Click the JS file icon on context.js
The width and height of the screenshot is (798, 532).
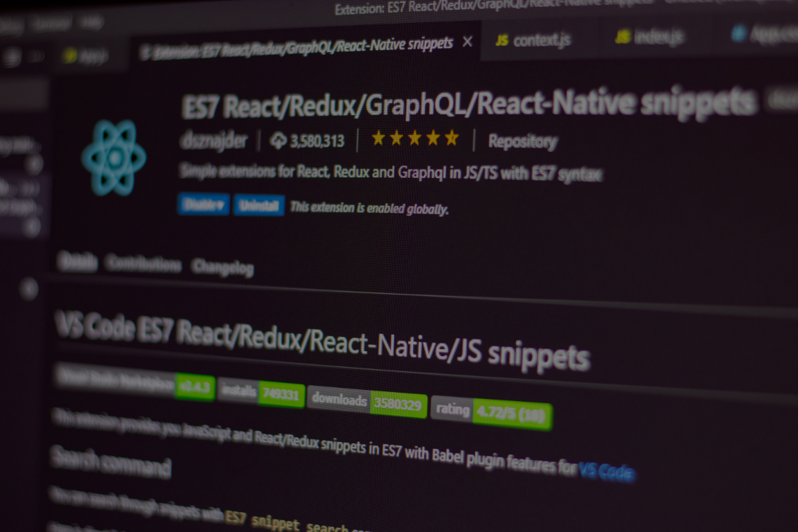(x=502, y=40)
